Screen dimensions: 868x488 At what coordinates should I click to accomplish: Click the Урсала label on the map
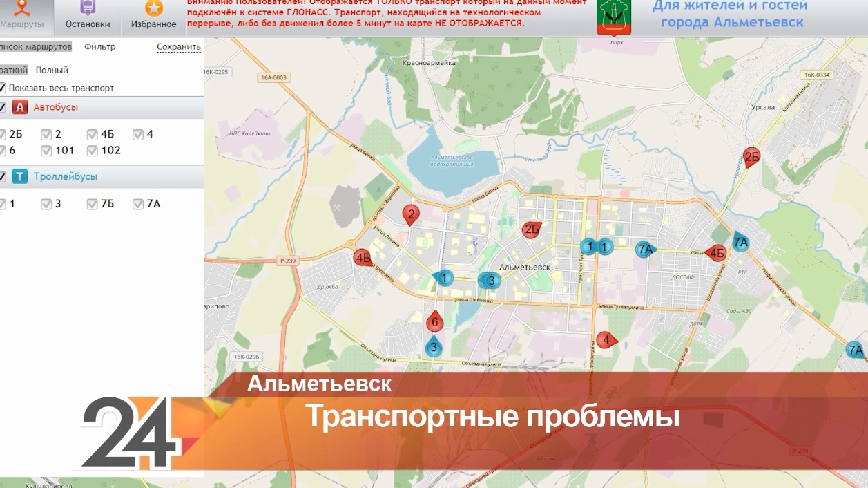[764, 108]
